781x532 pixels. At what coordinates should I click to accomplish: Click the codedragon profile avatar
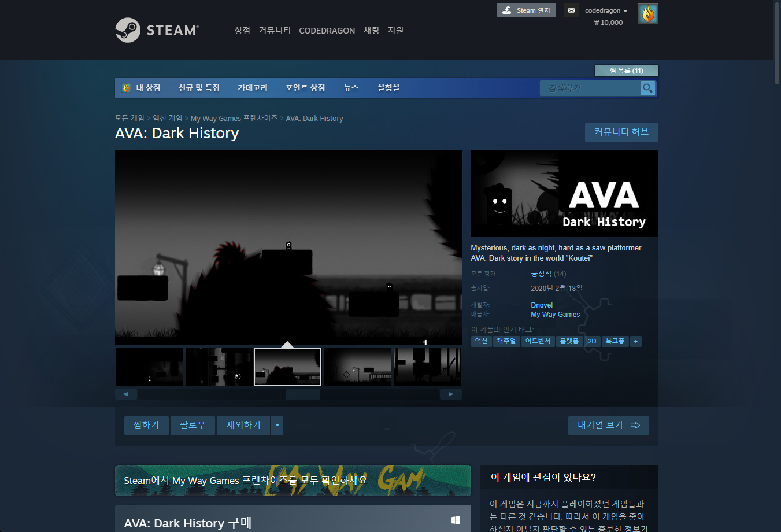coord(647,14)
